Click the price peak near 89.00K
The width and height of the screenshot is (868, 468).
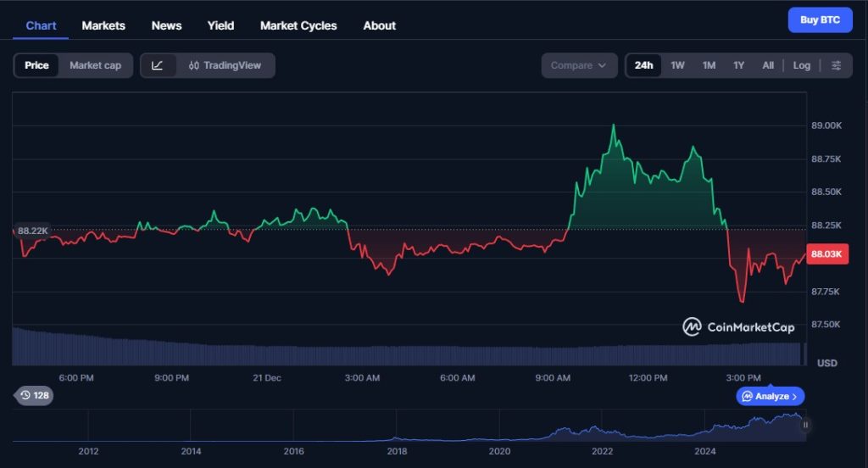[613, 126]
